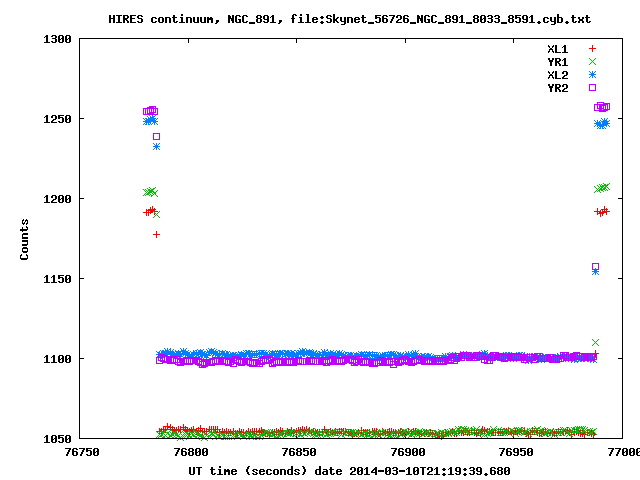This screenshot has height=480, width=640.
Task: Click the Counts y-axis label
Action: [24, 239]
